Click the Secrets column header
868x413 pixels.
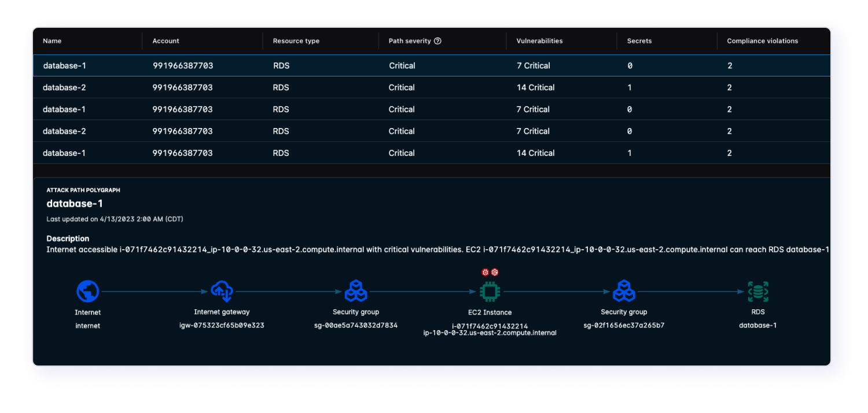click(639, 41)
